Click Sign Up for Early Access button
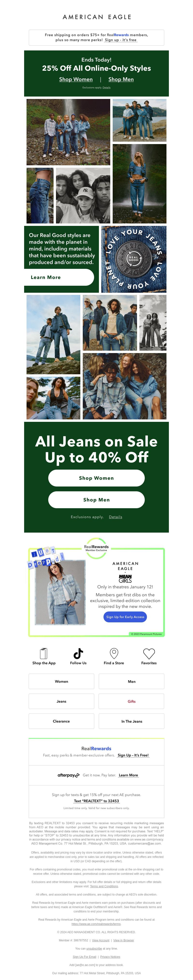Screen dimensions: 193x980 pyautogui.click(x=125, y=617)
